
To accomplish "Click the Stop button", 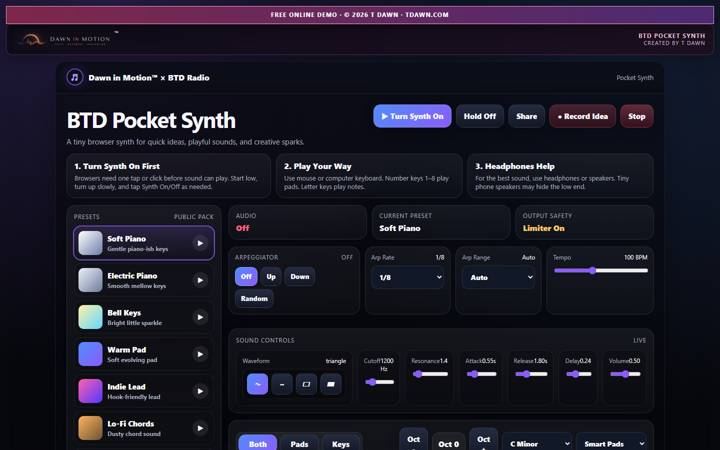I will (636, 116).
